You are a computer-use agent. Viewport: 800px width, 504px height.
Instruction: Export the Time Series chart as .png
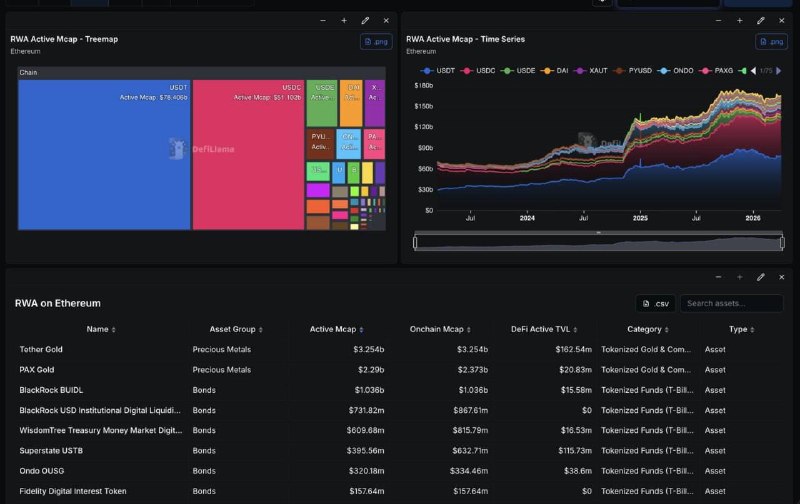772,41
